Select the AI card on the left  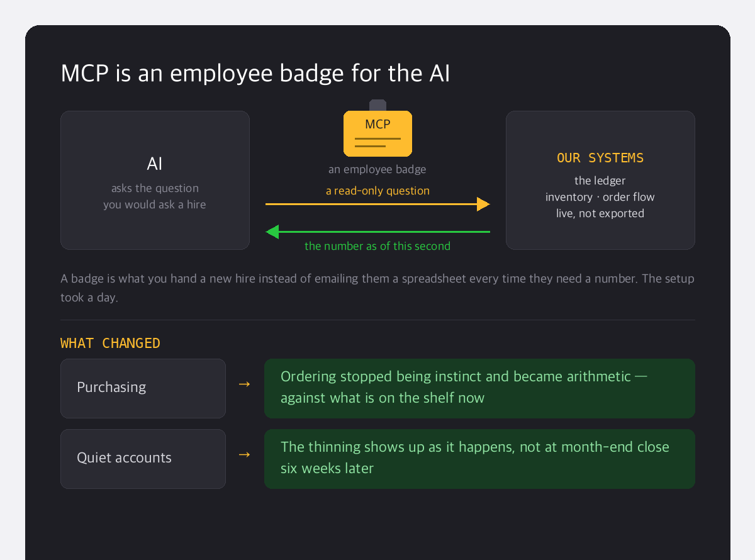click(x=155, y=180)
